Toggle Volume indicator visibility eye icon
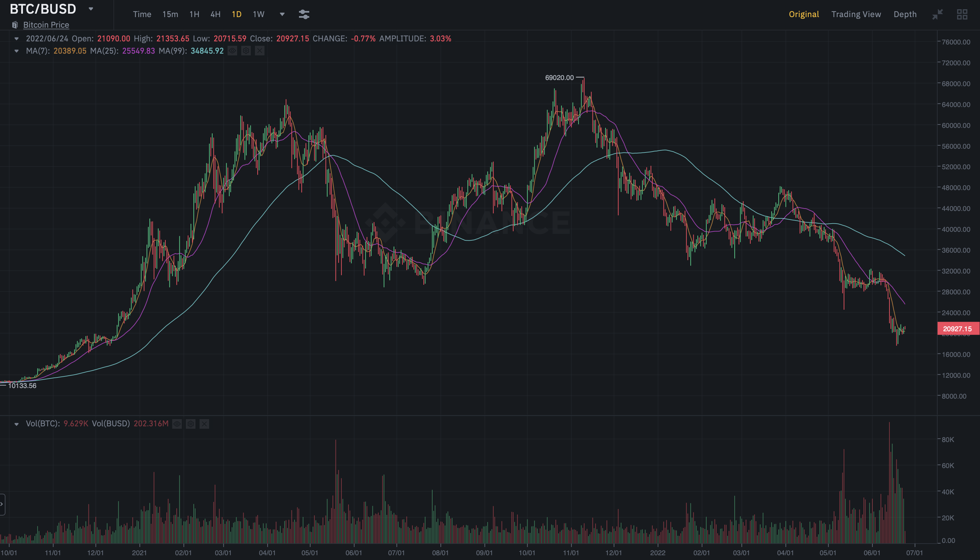The height and width of the screenshot is (560, 980). pyautogui.click(x=177, y=424)
